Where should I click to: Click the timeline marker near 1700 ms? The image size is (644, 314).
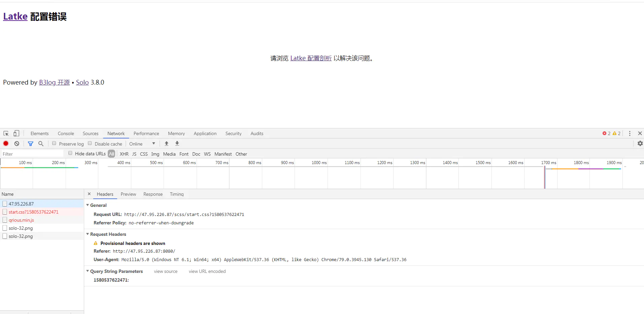545,177
